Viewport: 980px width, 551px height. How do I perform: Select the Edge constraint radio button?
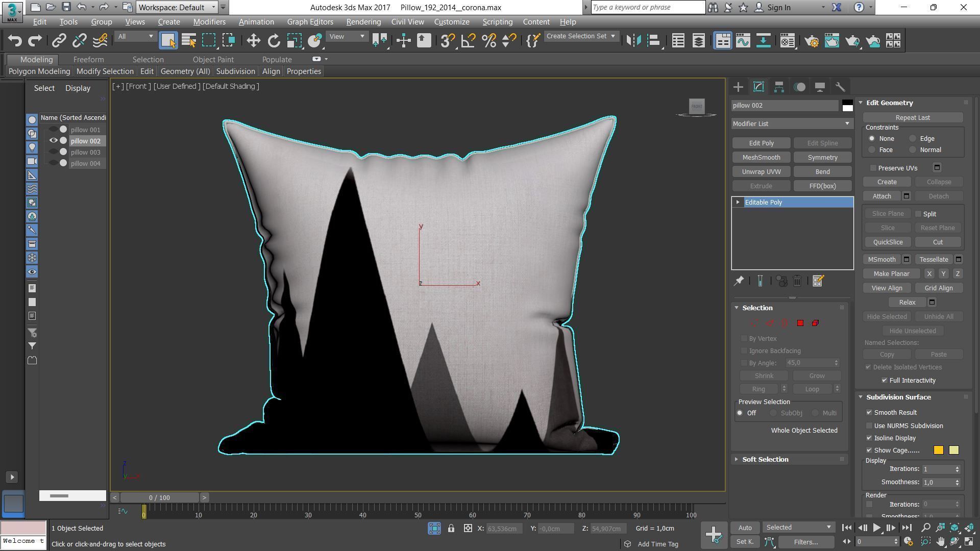click(x=913, y=138)
